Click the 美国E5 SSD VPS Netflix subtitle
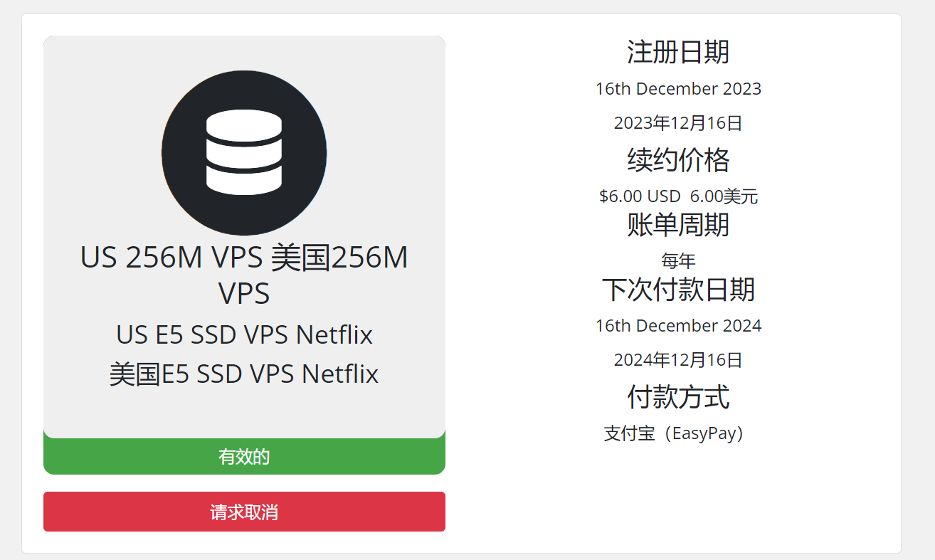This screenshot has height=560, width=935. click(244, 374)
